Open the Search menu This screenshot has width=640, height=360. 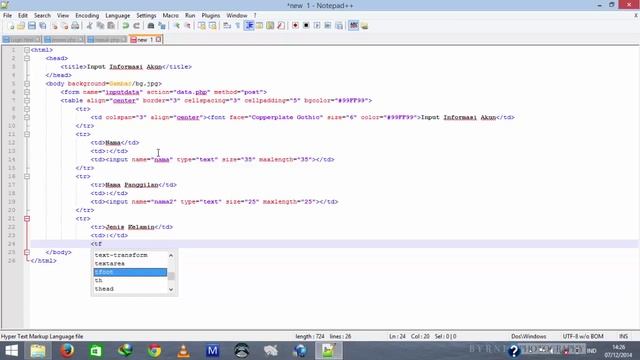(42, 16)
